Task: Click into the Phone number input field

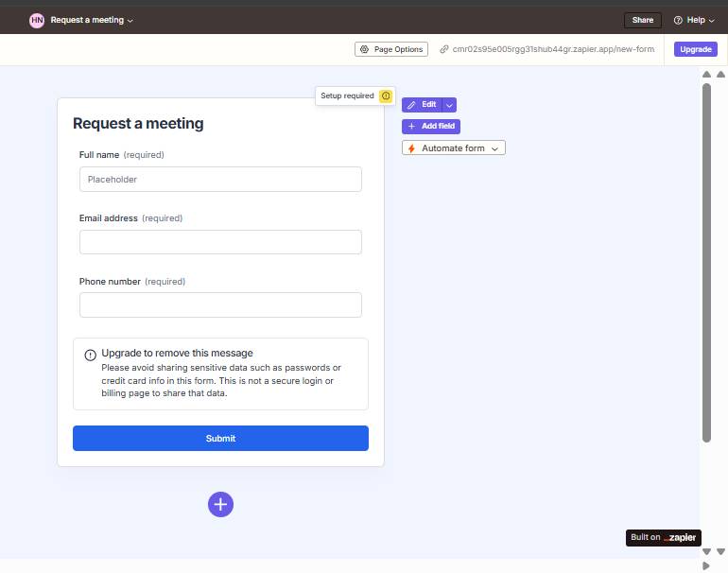Action: pyautogui.click(x=220, y=305)
